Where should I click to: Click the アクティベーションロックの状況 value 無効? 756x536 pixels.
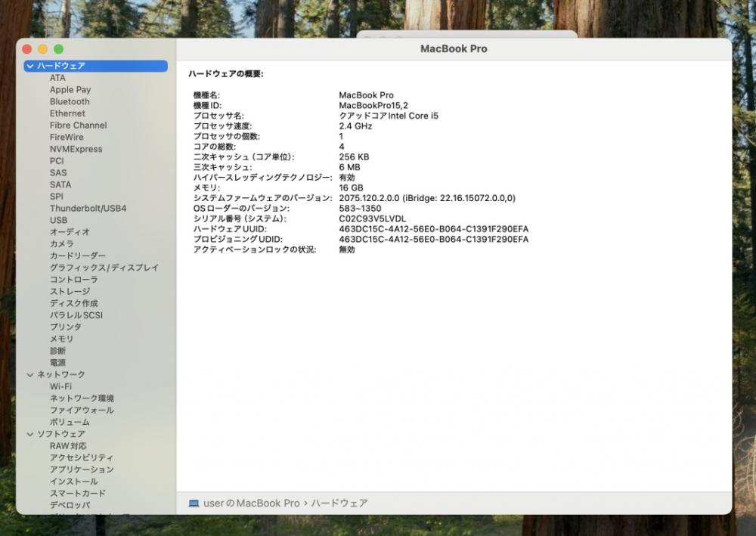347,249
